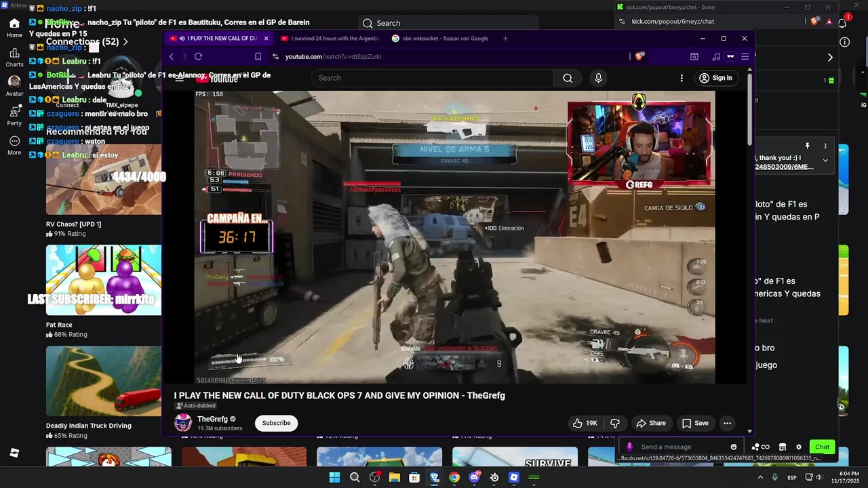Like the video (19K)
The height and width of the screenshot is (488, 868).
pos(585,423)
